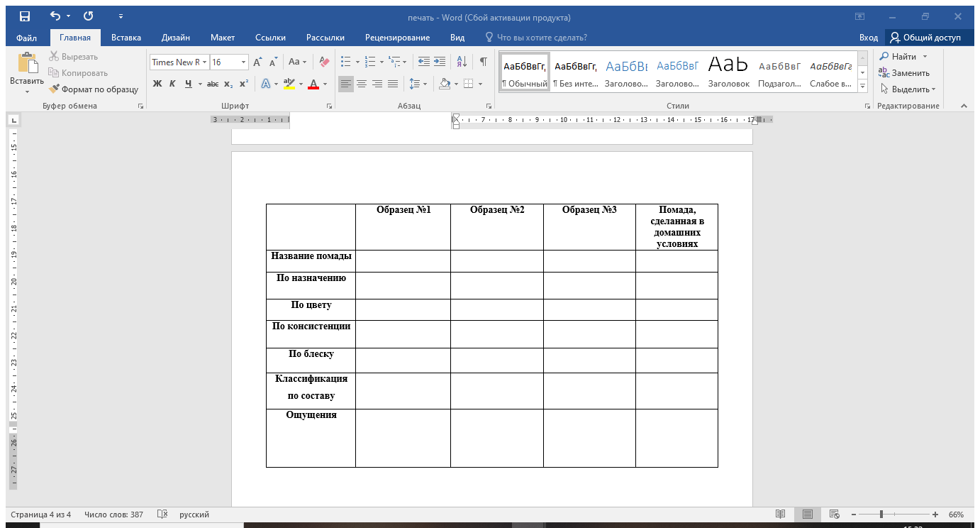Undo the last action
The width and height of the screenshot is (980, 528).
56,17
